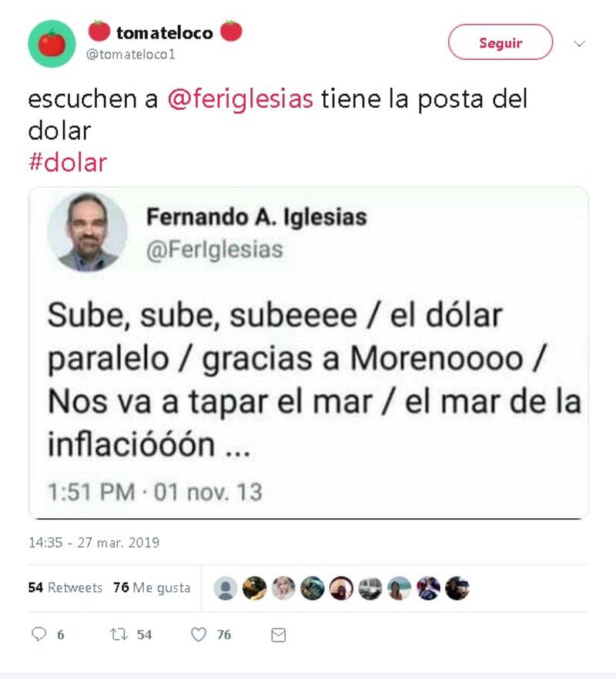This screenshot has height=679, width=616.
Task: Open the @feriglesias mention link
Action: pyautogui.click(x=240, y=99)
